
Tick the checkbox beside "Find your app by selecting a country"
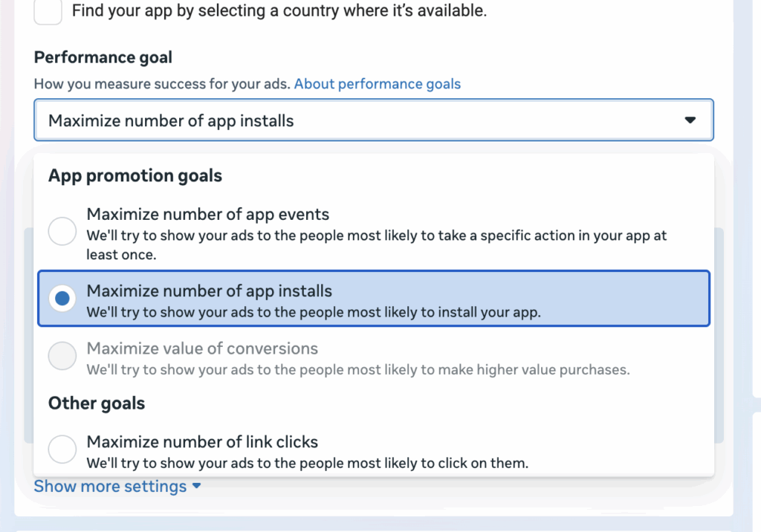48,10
